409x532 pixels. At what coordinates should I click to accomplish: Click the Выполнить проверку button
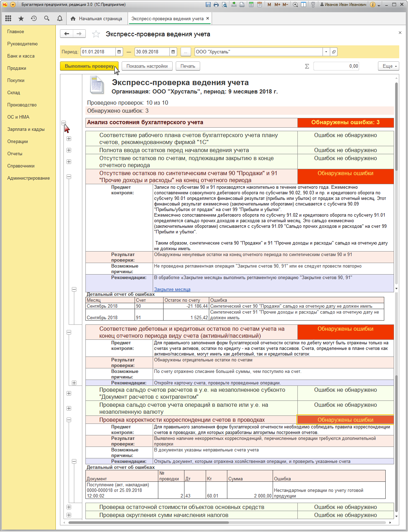point(89,66)
